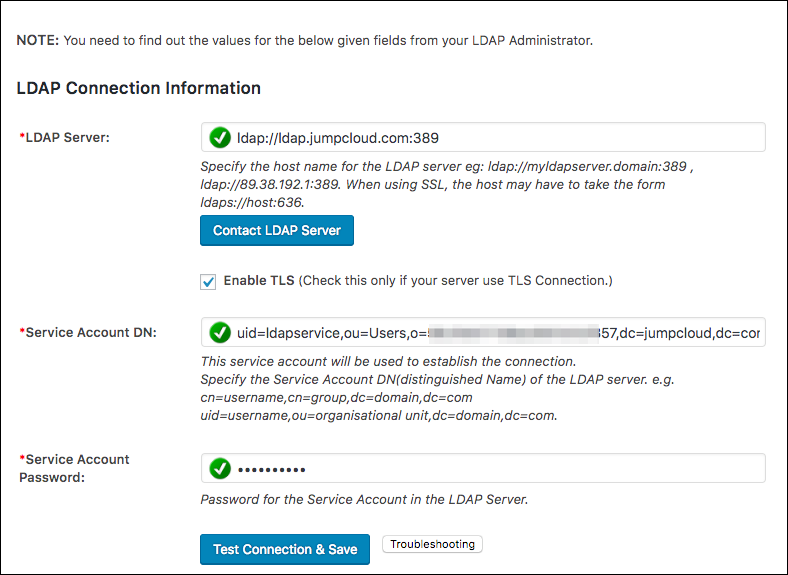
Task: Click the LDAP Connection Information heading
Action: pyautogui.click(x=139, y=88)
